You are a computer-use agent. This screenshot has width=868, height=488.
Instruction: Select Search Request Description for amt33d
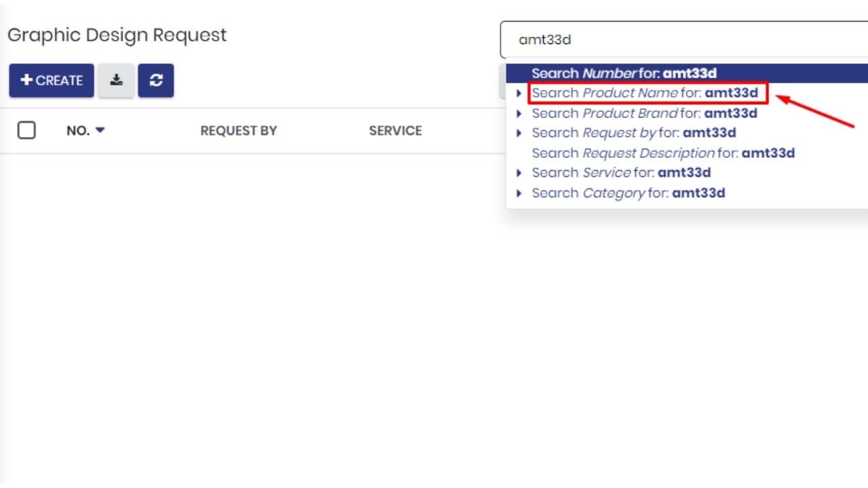click(663, 153)
